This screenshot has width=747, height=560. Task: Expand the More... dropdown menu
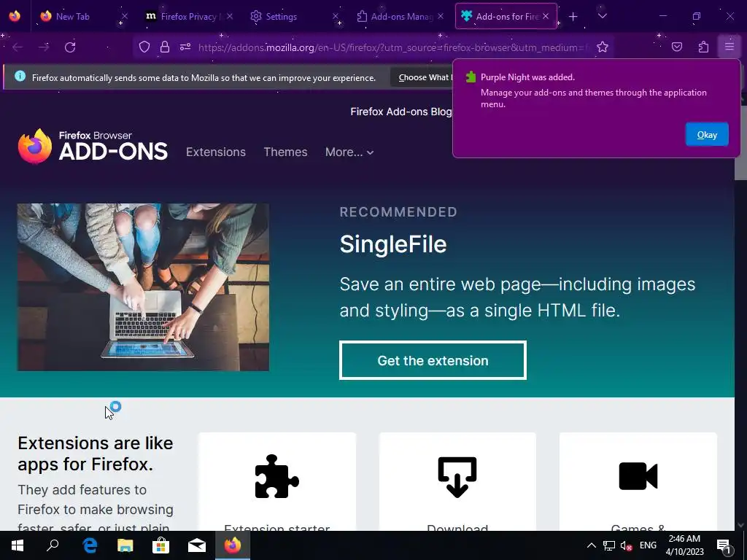[349, 152]
